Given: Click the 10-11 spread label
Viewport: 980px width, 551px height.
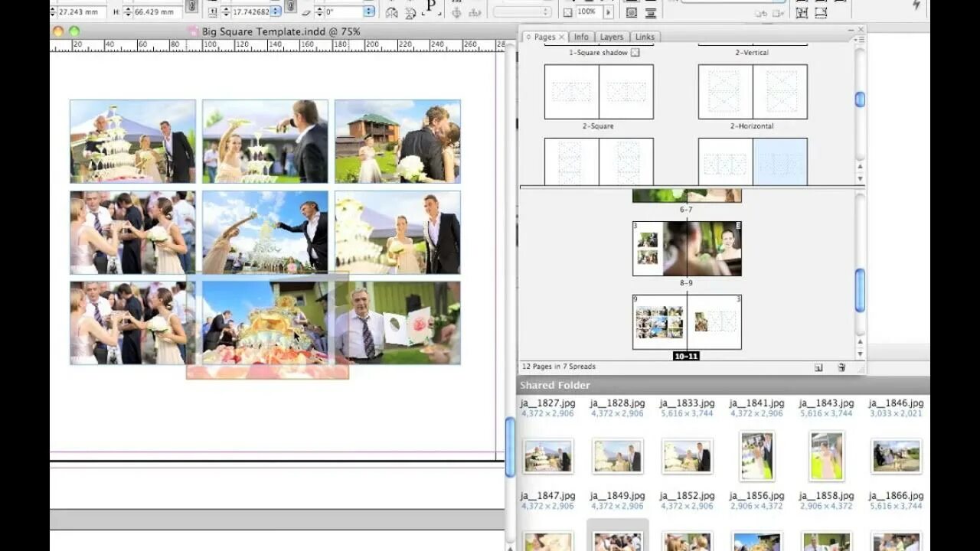Looking at the screenshot, I should [687, 356].
